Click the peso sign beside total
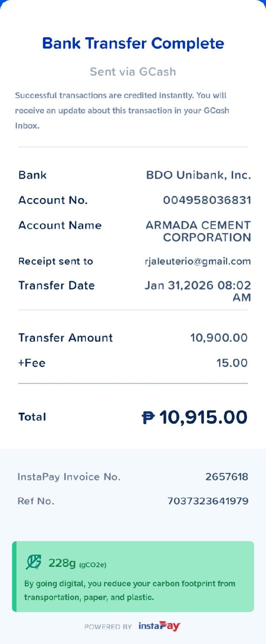This screenshot has width=266, height=644. pos(148,417)
